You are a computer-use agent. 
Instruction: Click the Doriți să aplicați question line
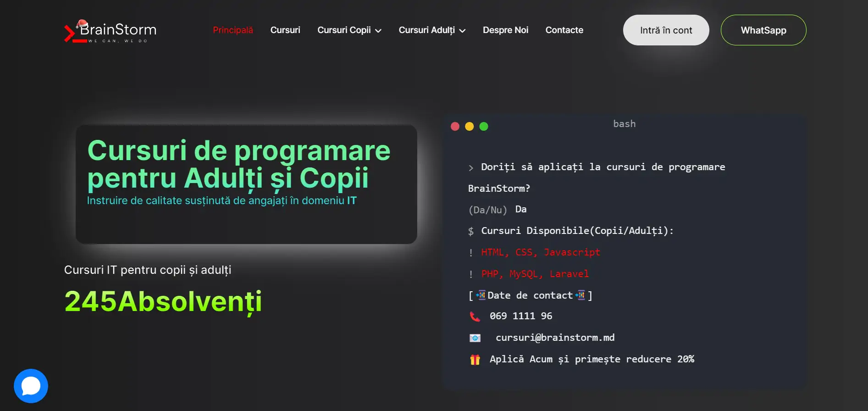(597, 178)
